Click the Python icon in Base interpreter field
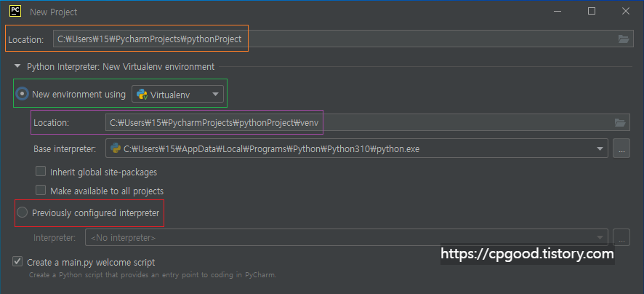644x294 pixels. 116,148
